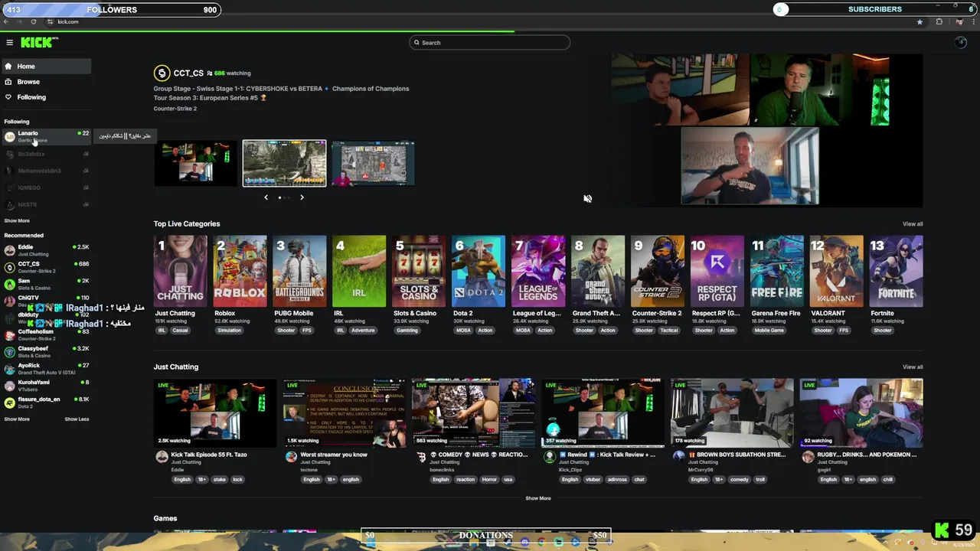Show more Just Chatting streams
Viewport: 980px width, 551px height.
point(537,498)
